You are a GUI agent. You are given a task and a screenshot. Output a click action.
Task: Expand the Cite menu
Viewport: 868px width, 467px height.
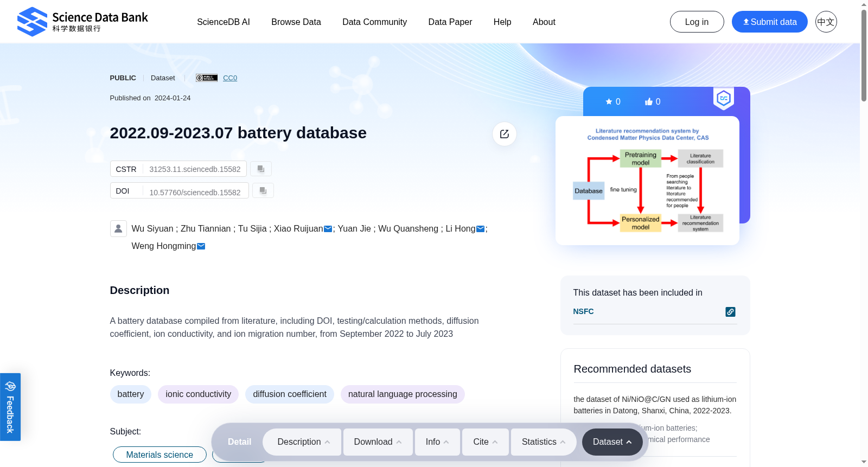[486, 442]
